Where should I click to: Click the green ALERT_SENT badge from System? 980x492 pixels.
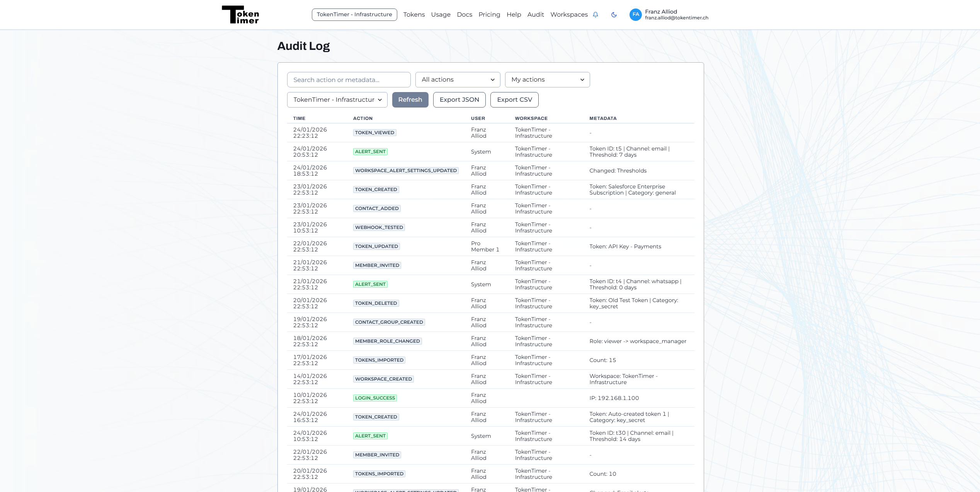[370, 151]
